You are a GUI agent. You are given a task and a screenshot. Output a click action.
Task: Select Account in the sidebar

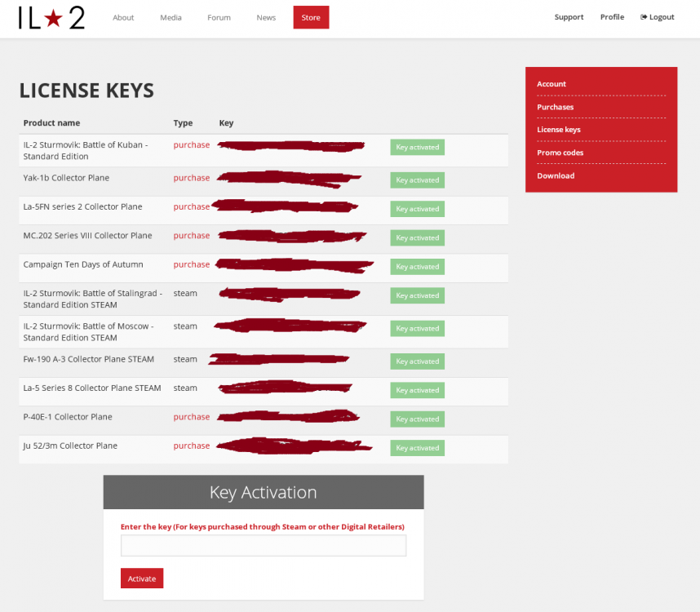[x=552, y=83]
